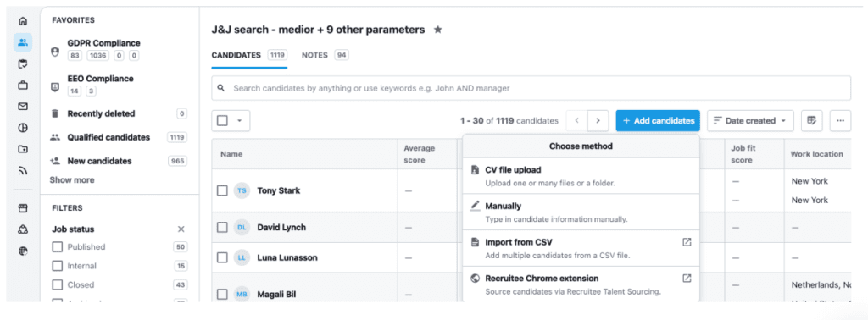This screenshot has height=320, width=868.
Task: Click the GDPR Compliance shield icon
Action: pyautogui.click(x=55, y=52)
